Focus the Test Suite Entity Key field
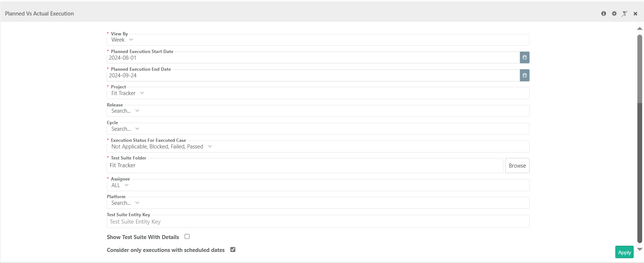Viewport: 644px width, 263px height. pyautogui.click(x=318, y=222)
